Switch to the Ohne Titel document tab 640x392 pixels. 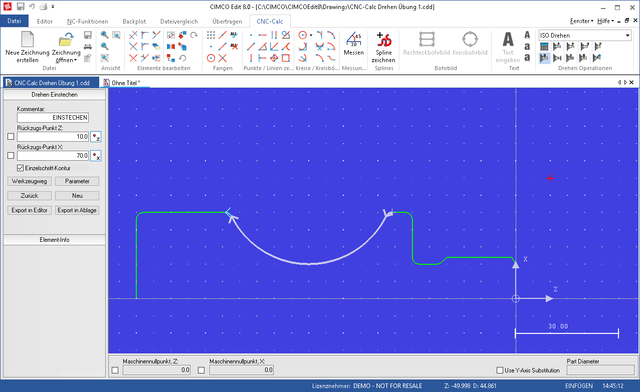click(x=126, y=83)
